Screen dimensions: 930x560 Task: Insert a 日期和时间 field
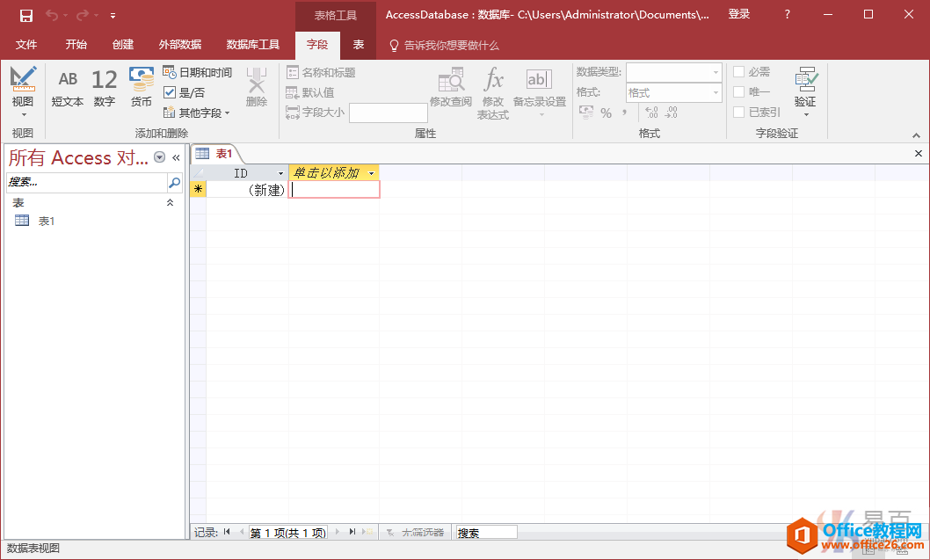coord(198,72)
